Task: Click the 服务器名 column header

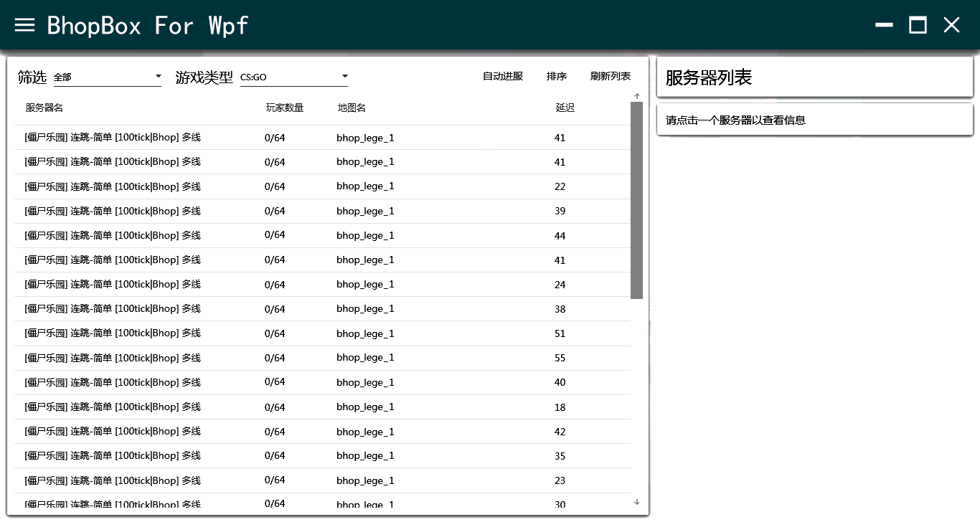Action: pyautogui.click(x=44, y=108)
